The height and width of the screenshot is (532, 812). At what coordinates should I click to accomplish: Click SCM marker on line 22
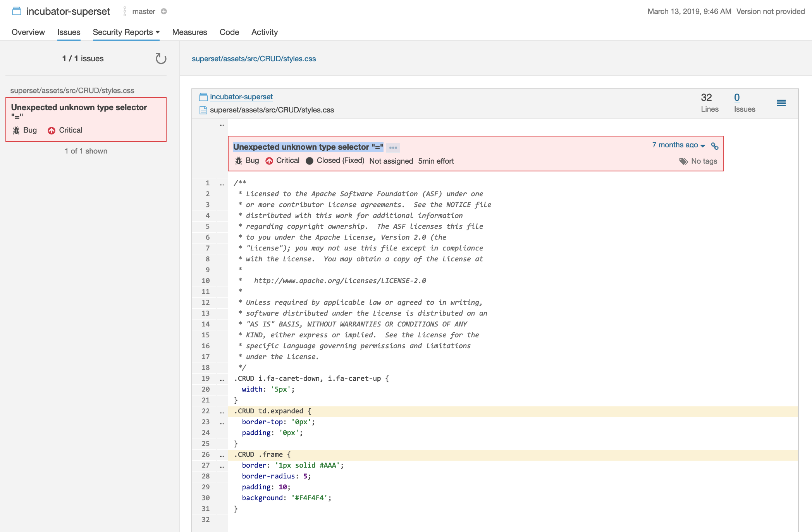[222, 411]
